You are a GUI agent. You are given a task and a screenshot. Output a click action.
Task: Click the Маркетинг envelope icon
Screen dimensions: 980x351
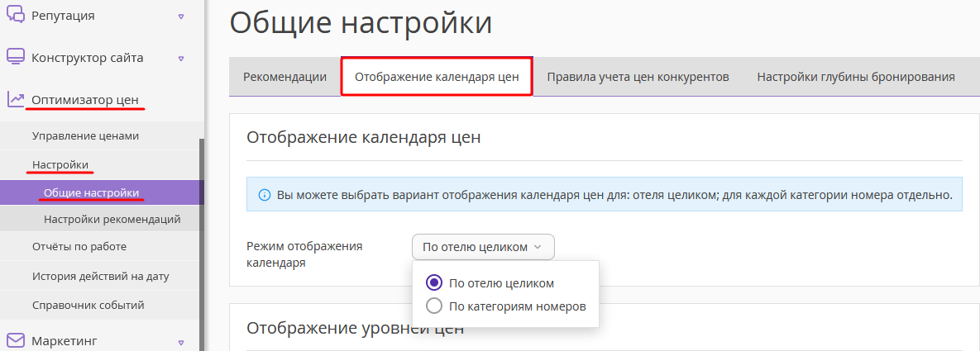pos(15,341)
